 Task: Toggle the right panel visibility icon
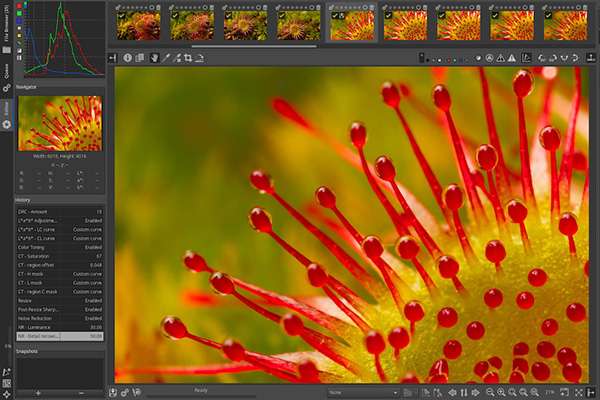[x=591, y=58]
